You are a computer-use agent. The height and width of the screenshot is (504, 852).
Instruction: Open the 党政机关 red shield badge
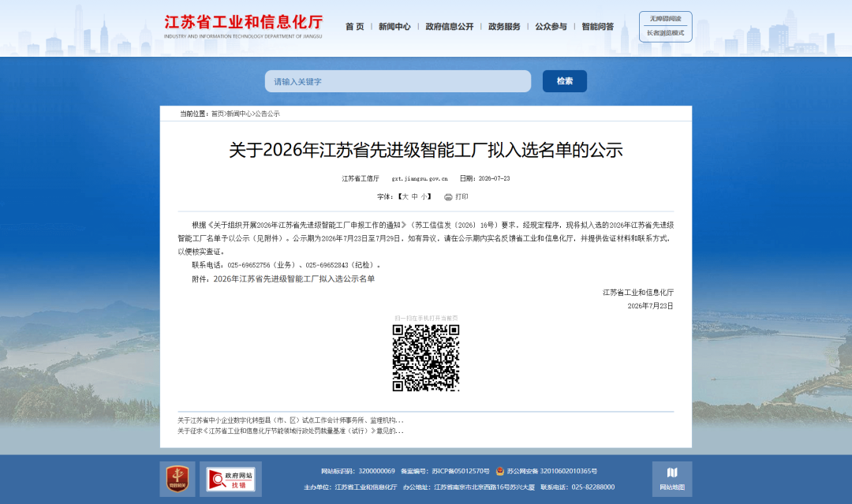pos(177,479)
